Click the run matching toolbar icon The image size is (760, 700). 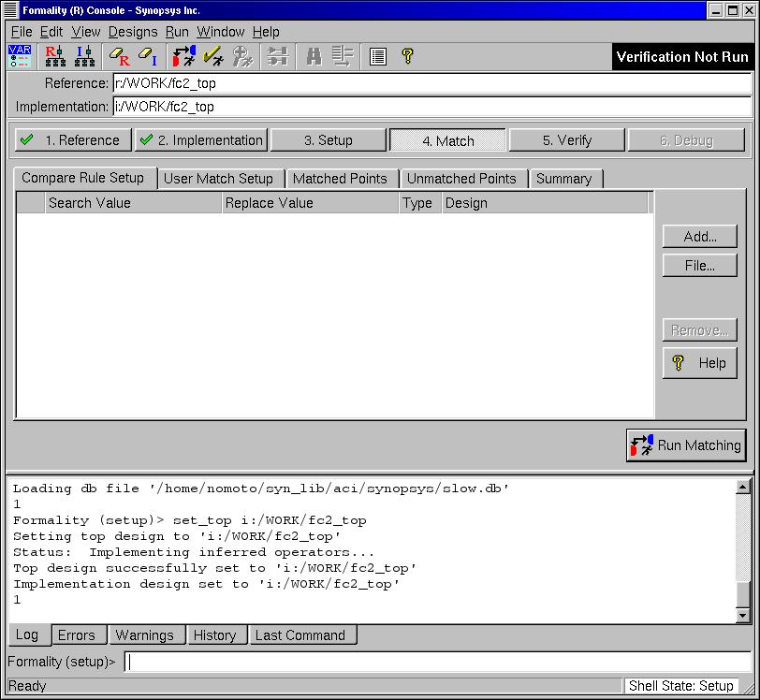183,56
